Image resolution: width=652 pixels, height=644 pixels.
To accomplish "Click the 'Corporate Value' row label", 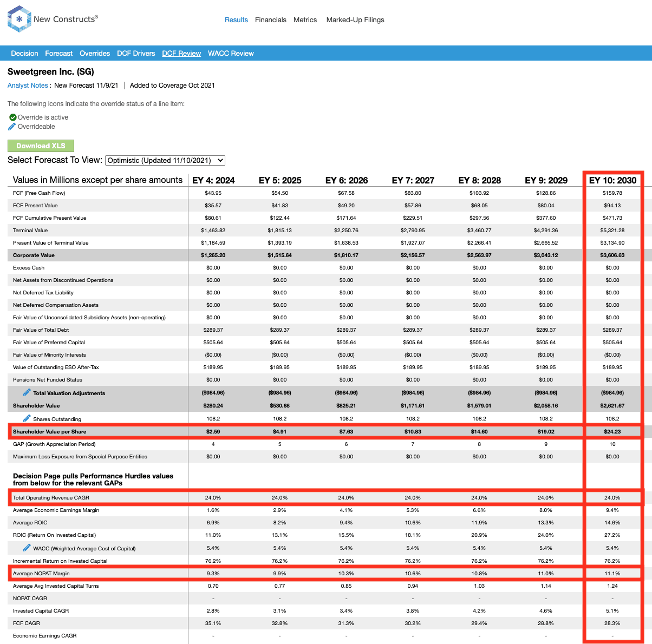I will point(34,255).
